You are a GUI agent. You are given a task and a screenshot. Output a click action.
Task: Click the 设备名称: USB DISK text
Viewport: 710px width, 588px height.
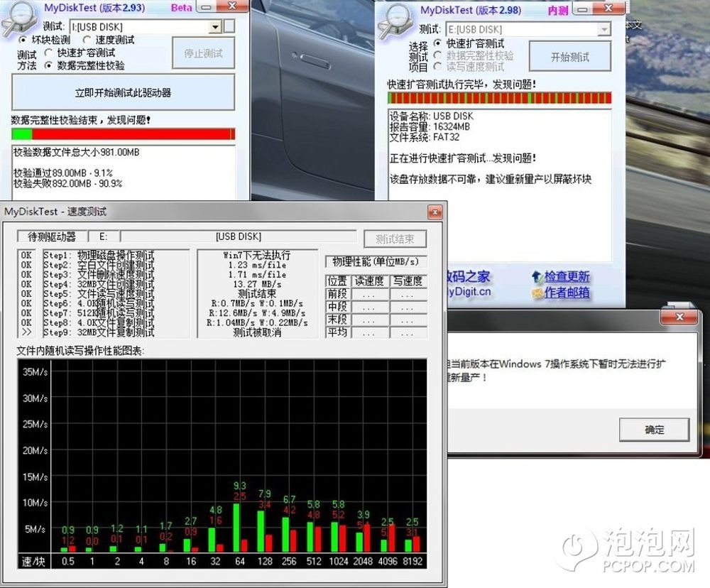[x=432, y=116]
